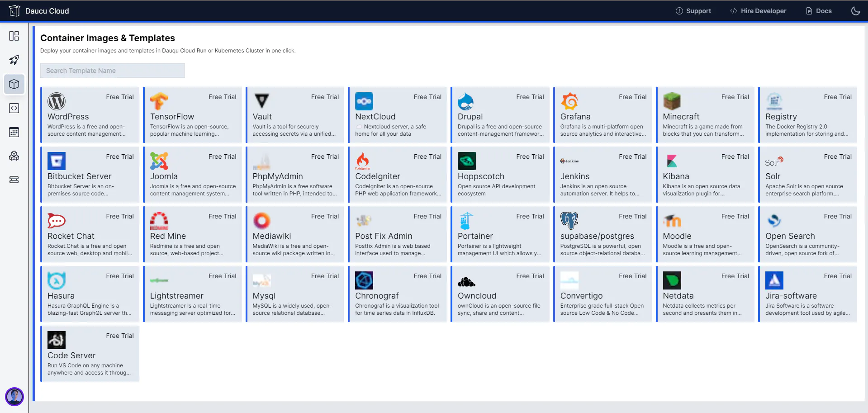Open the user profile avatar
This screenshot has height=413, width=868.
[x=14, y=397]
